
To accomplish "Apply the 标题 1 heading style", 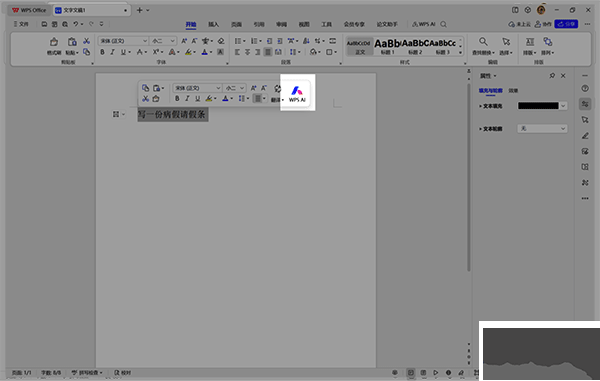I will point(386,46).
